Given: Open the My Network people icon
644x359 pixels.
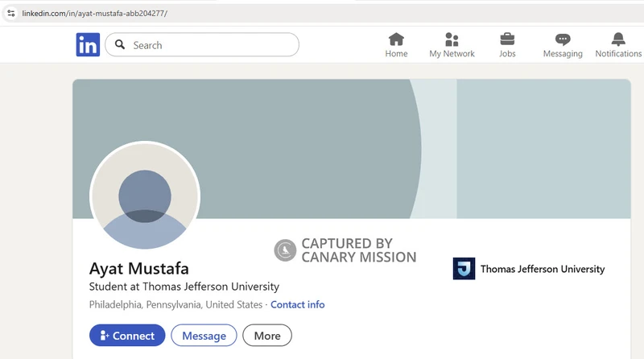Looking at the screenshot, I should pyautogui.click(x=452, y=39).
